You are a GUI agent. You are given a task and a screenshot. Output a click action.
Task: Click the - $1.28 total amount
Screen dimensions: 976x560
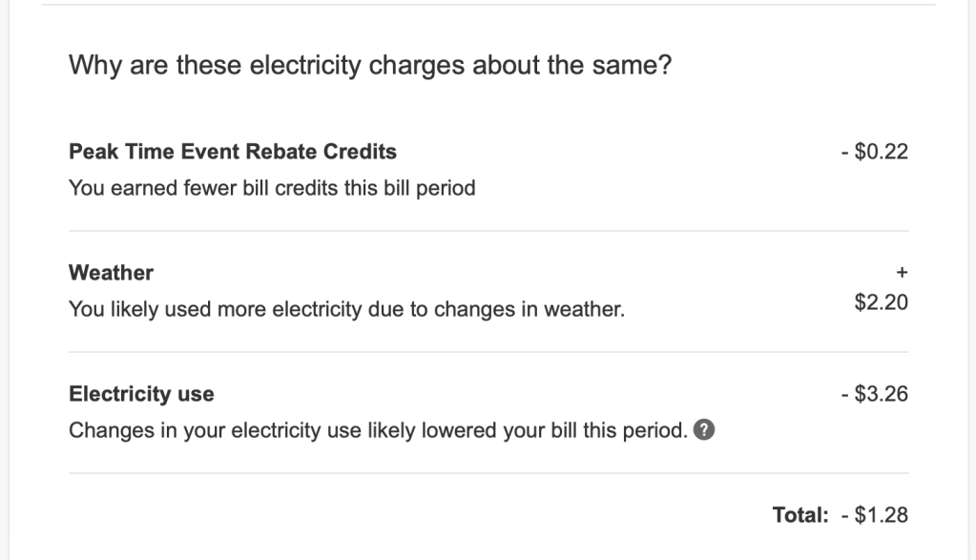point(875,515)
